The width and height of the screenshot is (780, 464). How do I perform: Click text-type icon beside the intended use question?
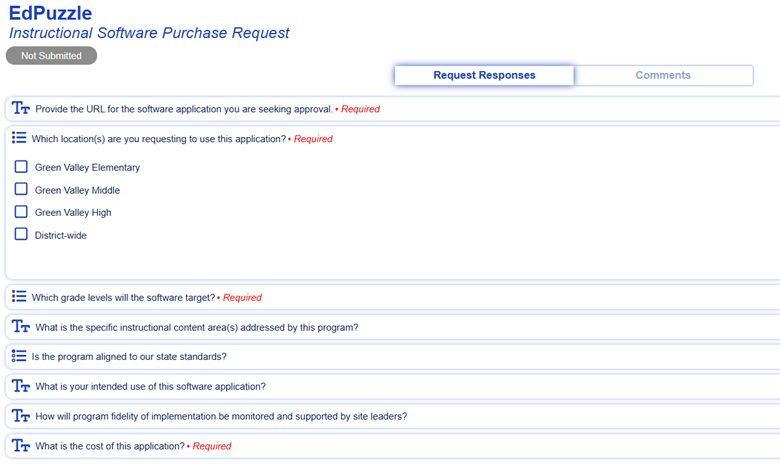tap(21, 386)
